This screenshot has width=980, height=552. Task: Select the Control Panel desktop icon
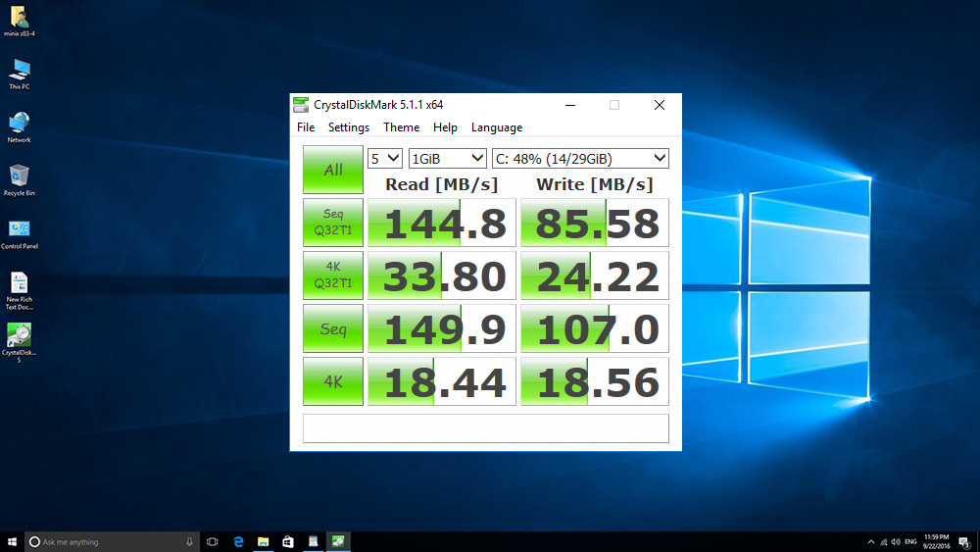tap(19, 230)
